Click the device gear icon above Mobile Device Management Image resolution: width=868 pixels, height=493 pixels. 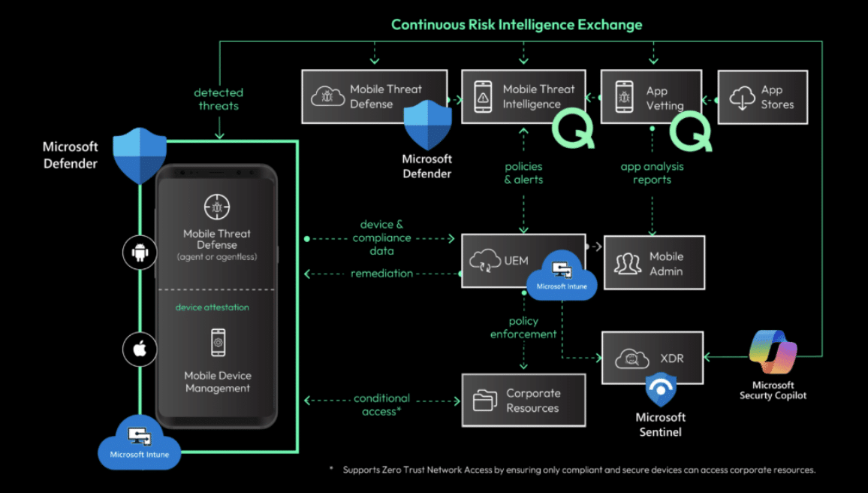click(x=218, y=343)
